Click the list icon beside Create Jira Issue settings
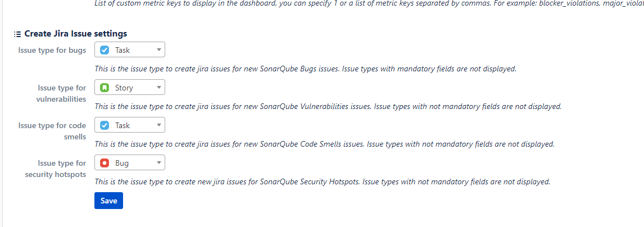 click(x=17, y=34)
